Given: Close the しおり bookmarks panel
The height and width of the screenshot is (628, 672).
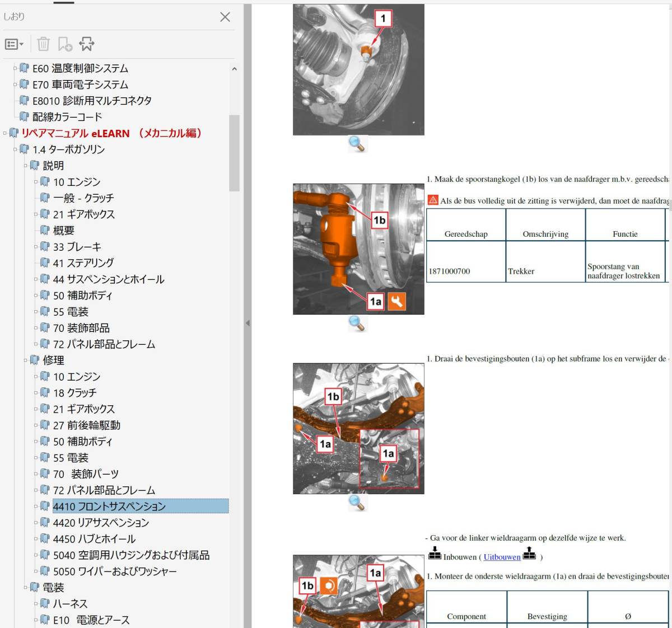Looking at the screenshot, I should coord(225,17).
